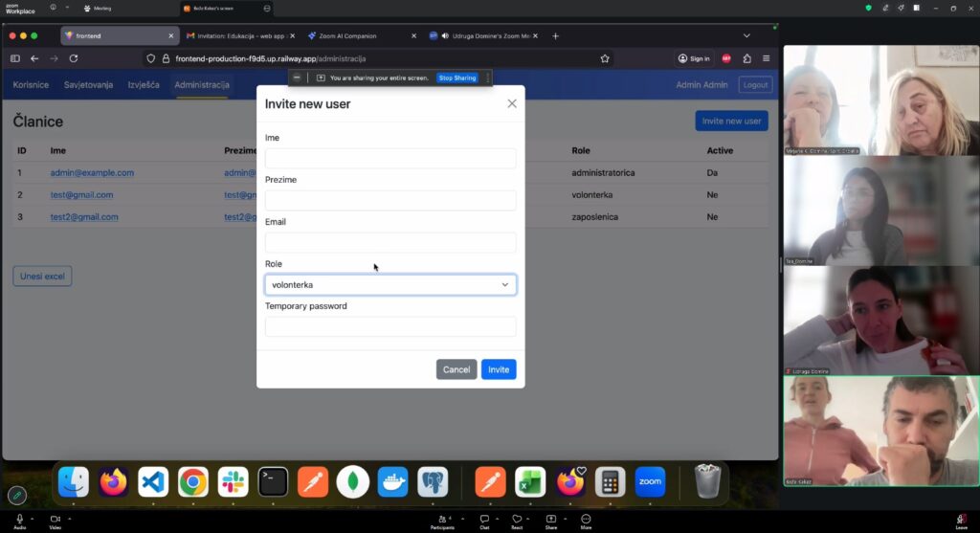Click the React icon in Zoom toolbar
This screenshot has height=533, width=980.
[x=516, y=520]
